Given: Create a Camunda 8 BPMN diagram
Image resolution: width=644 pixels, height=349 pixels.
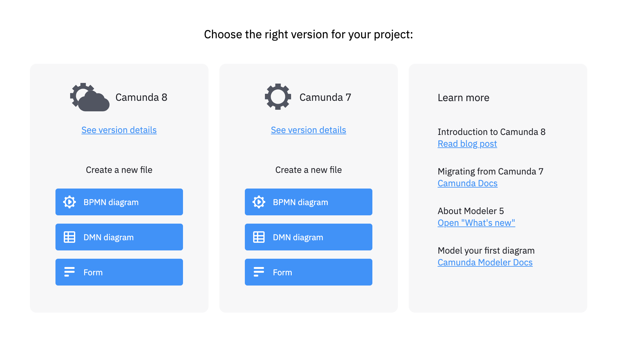Looking at the screenshot, I should coord(119,202).
